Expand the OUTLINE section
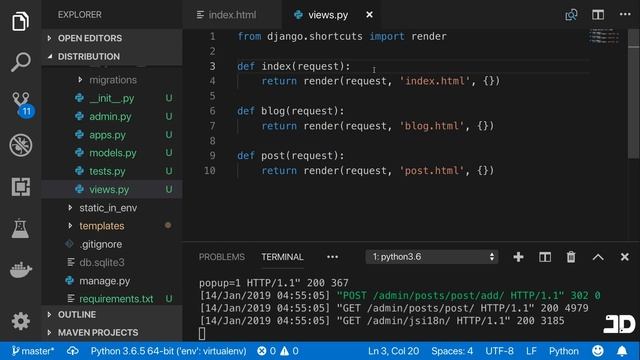The height and width of the screenshot is (360, 640). (112, 315)
